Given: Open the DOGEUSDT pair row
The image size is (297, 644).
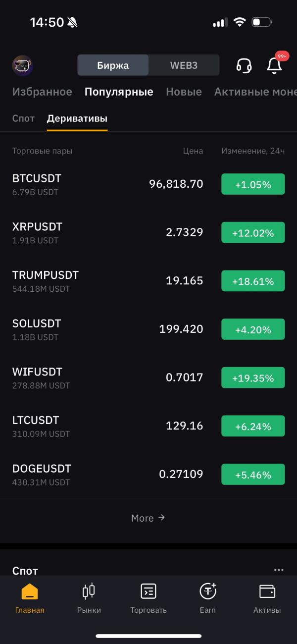Looking at the screenshot, I should (x=148, y=474).
